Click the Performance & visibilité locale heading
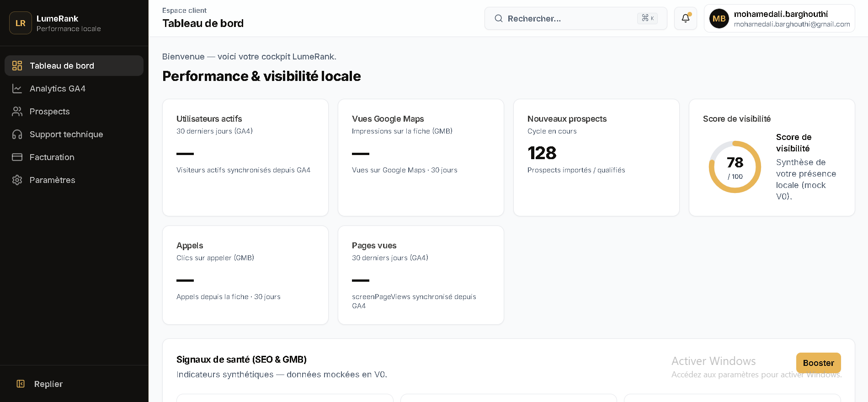Image resolution: width=868 pixels, height=402 pixels. (261, 76)
